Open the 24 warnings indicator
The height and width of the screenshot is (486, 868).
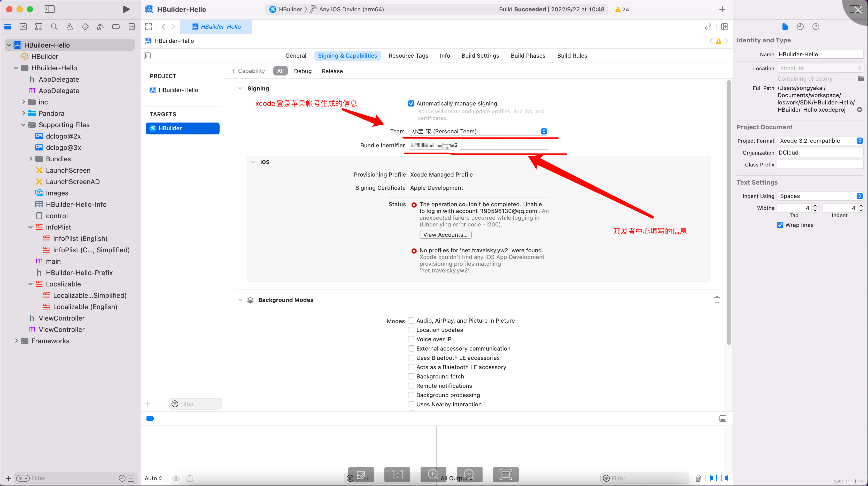(622, 10)
